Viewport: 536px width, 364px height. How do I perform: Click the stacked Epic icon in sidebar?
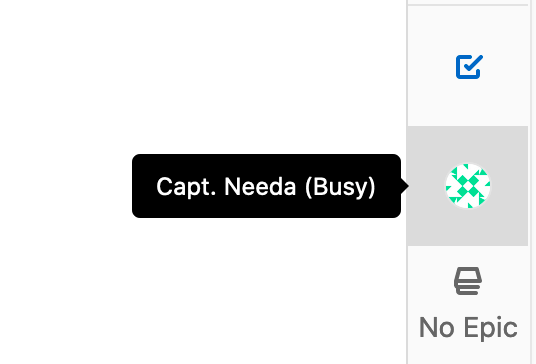468,281
